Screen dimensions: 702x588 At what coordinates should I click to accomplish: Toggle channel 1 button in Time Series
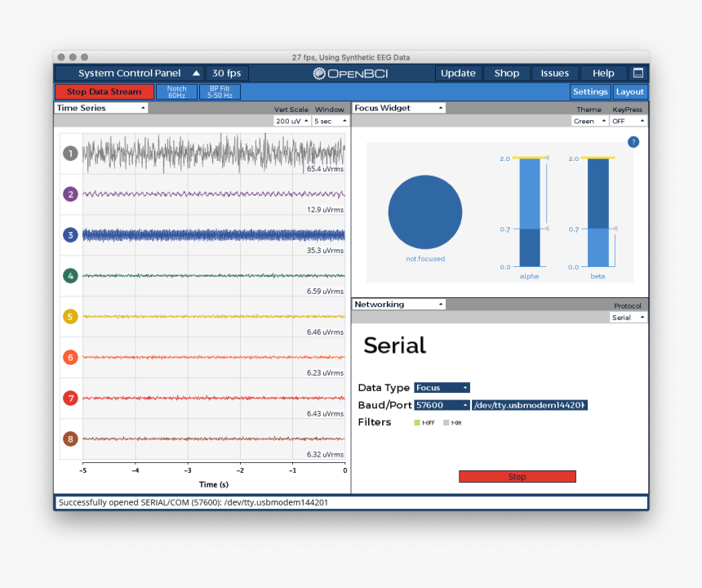(x=70, y=154)
